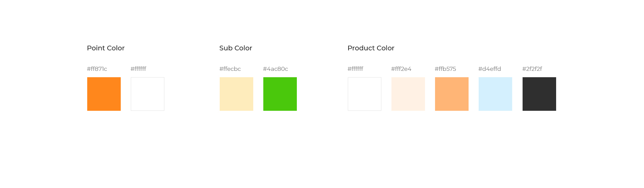Pick the cream #ffecbc swatch
This screenshot has width=644, height=188.
[236, 94]
